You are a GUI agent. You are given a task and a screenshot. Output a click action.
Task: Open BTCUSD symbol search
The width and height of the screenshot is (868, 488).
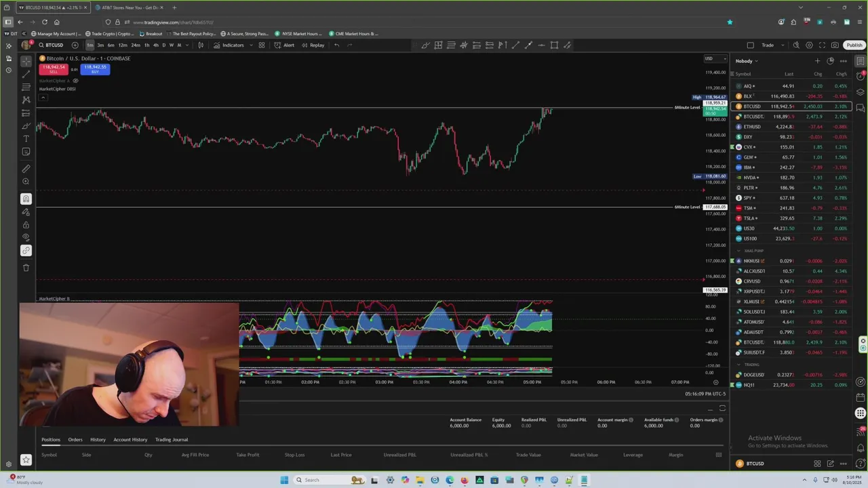click(x=52, y=45)
